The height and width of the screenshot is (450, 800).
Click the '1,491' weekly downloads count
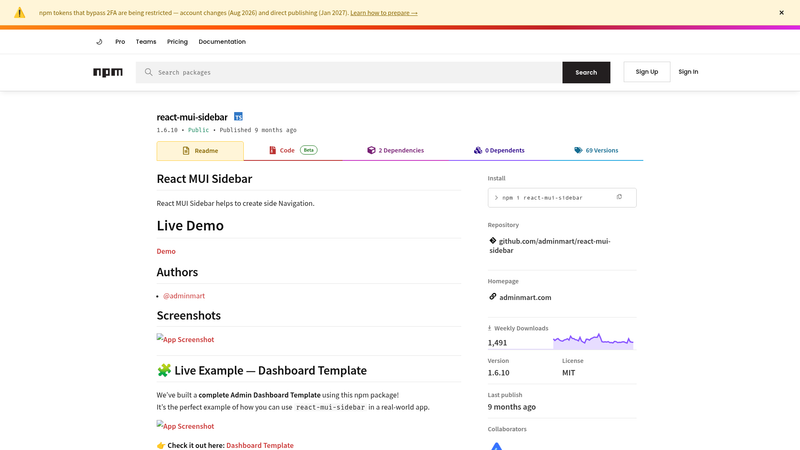coord(497,343)
